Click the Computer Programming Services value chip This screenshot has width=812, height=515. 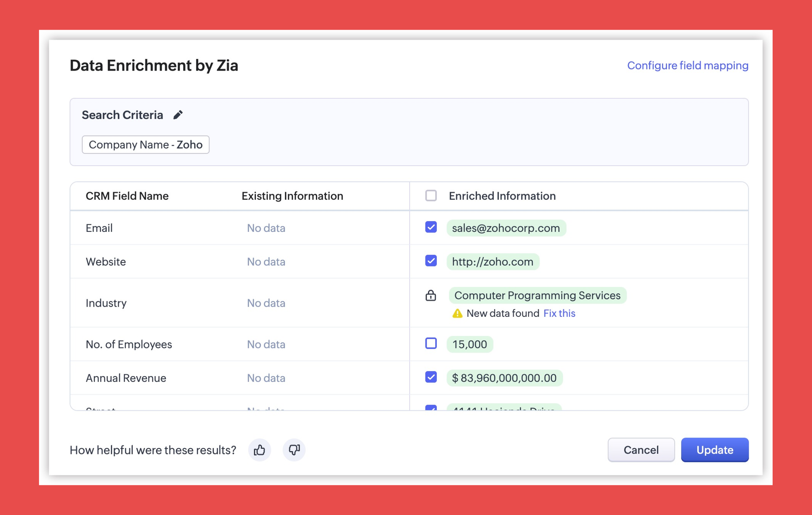coord(537,295)
